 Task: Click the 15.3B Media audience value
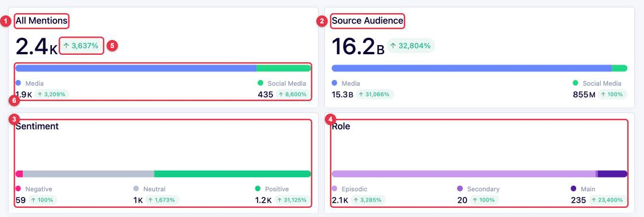pyautogui.click(x=343, y=94)
